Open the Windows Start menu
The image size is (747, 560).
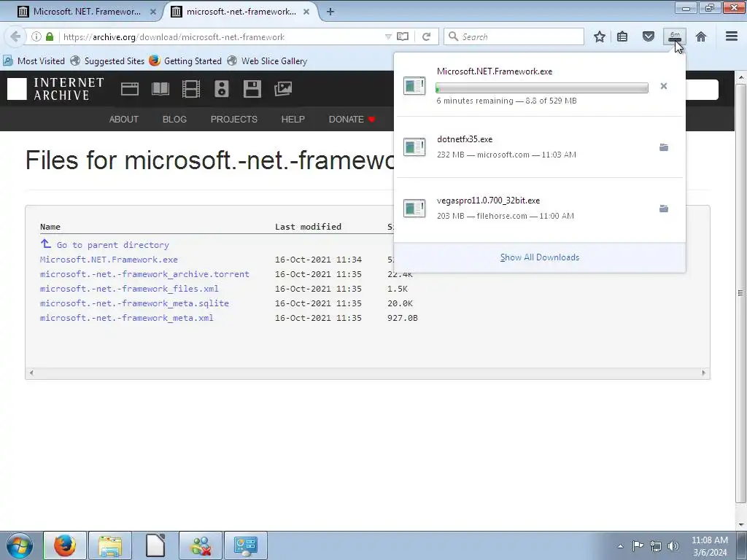click(x=20, y=545)
